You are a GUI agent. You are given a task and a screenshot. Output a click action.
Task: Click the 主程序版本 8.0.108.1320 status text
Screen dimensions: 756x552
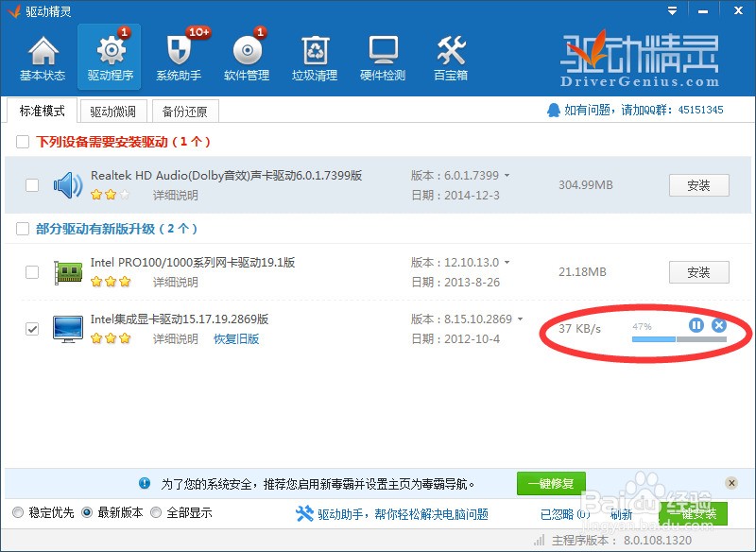[x=622, y=541]
